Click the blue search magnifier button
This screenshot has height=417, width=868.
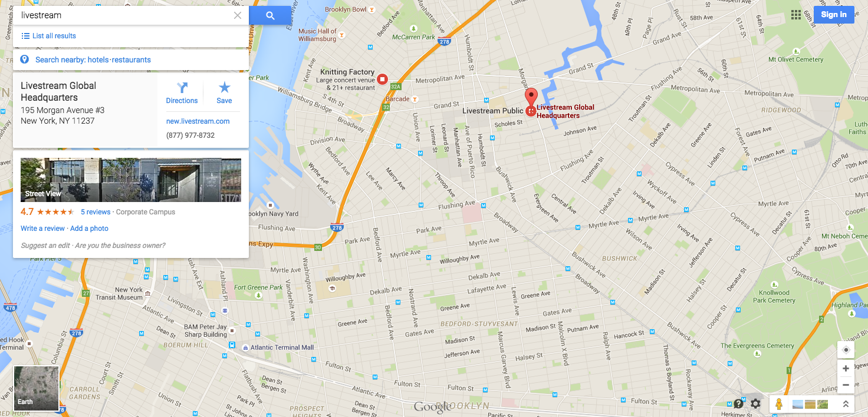click(270, 15)
